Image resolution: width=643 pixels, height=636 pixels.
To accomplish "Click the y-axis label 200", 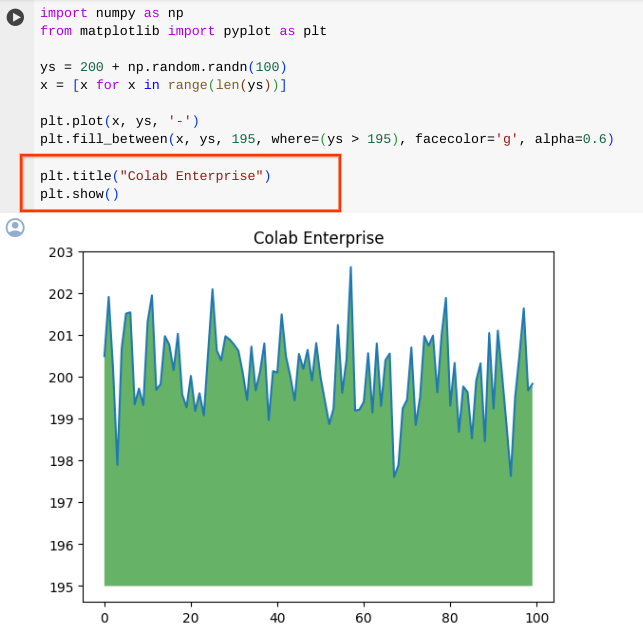I will 61,378.
